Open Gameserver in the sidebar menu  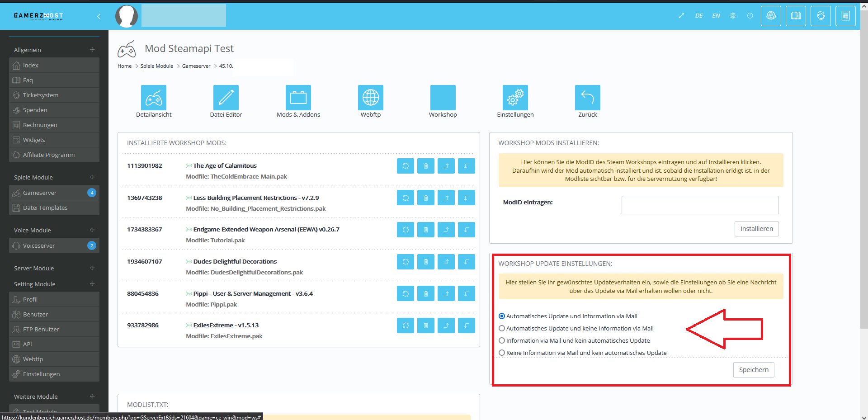[x=40, y=193]
